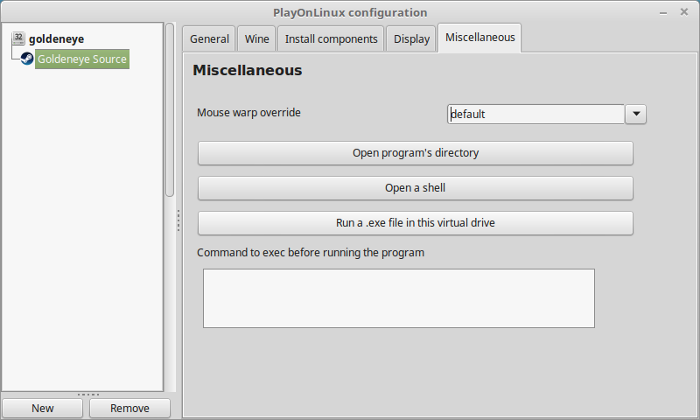Switch to the Display tab

point(411,39)
